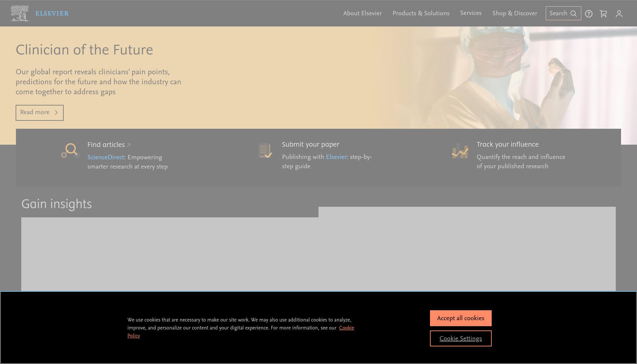Click the Track your influence chart icon
637x364 pixels.
point(460,151)
